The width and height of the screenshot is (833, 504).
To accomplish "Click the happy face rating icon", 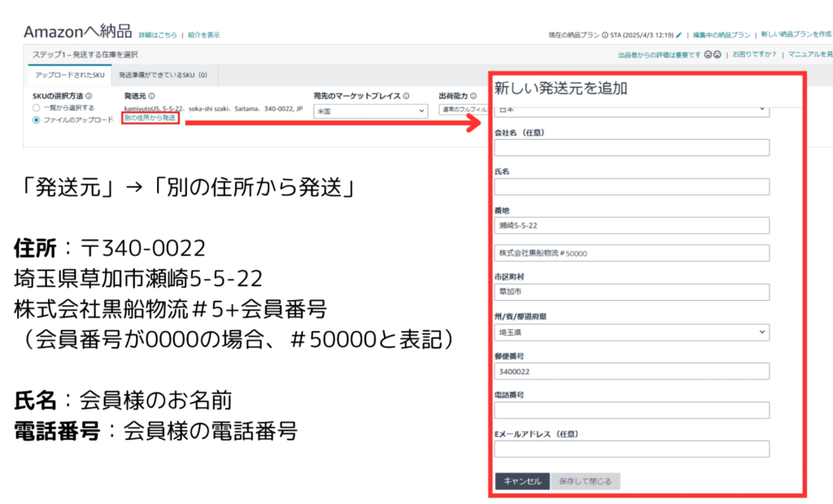I will pyautogui.click(x=707, y=55).
